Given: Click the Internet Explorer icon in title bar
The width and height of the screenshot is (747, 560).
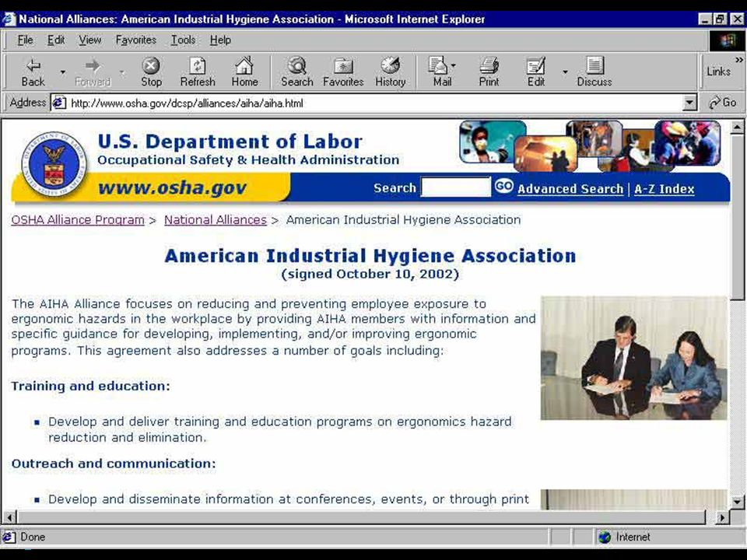Looking at the screenshot, I should click(9, 19).
